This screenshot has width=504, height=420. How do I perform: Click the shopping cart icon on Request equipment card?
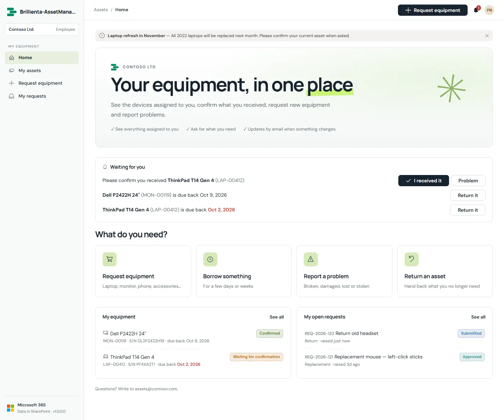[110, 259]
